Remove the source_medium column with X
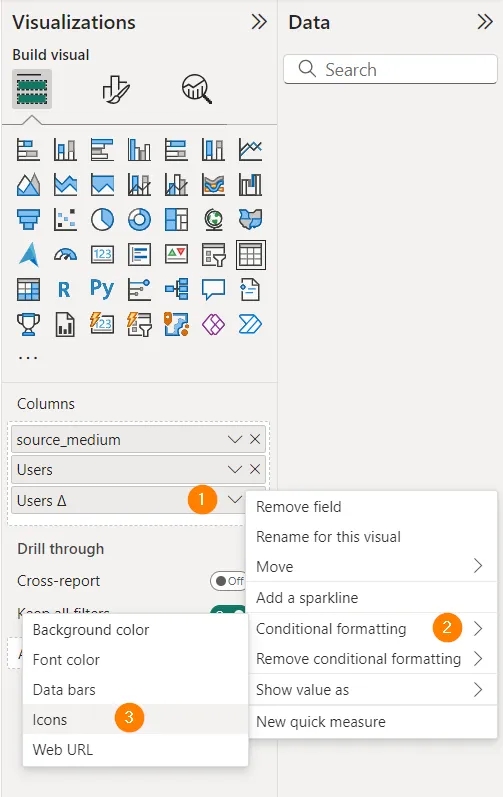The height and width of the screenshot is (797, 503). (x=255, y=439)
